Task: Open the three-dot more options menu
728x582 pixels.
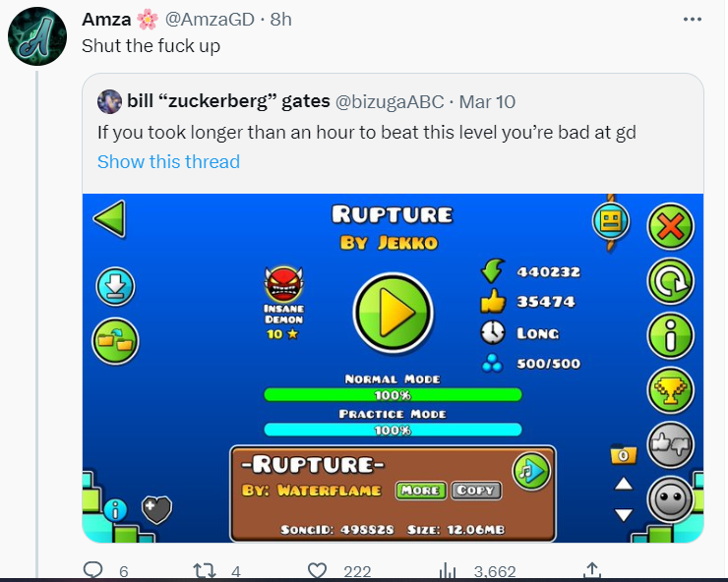Action: pos(693,19)
